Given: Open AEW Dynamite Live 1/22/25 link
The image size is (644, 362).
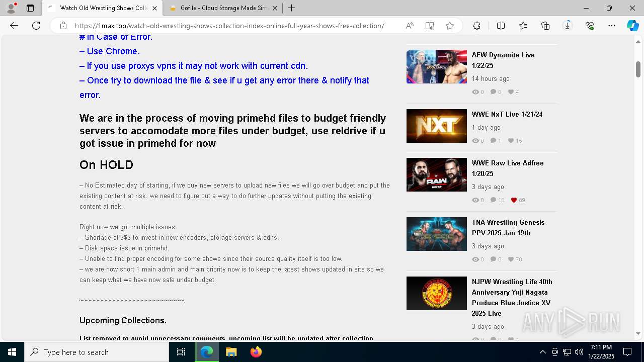Looking at the screenshot, I should click(x=503, y=60).
